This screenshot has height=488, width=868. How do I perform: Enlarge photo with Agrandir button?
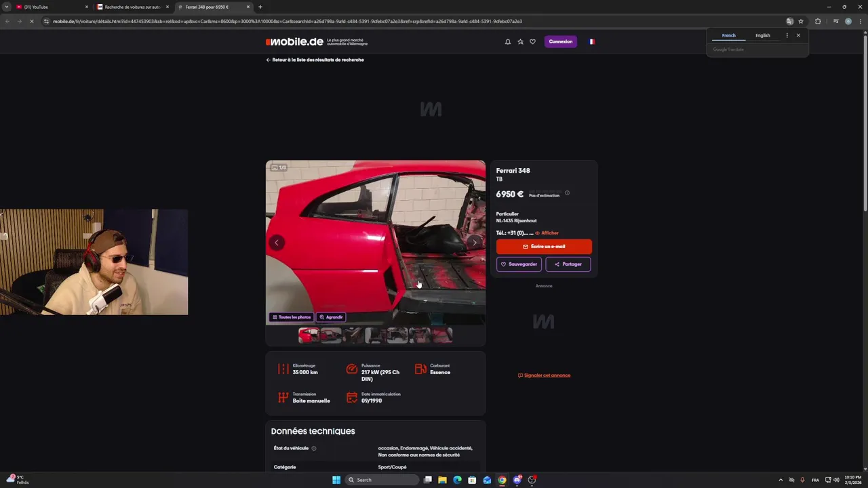331,317
